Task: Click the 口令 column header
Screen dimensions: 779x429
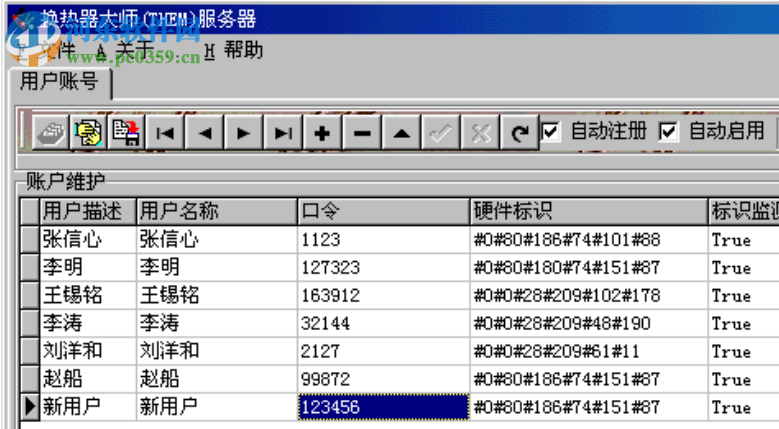Action: [x=384, y=212]
